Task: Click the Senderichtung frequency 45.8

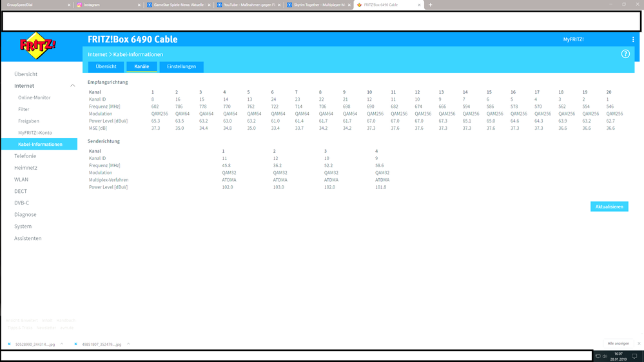Action: 226,166
